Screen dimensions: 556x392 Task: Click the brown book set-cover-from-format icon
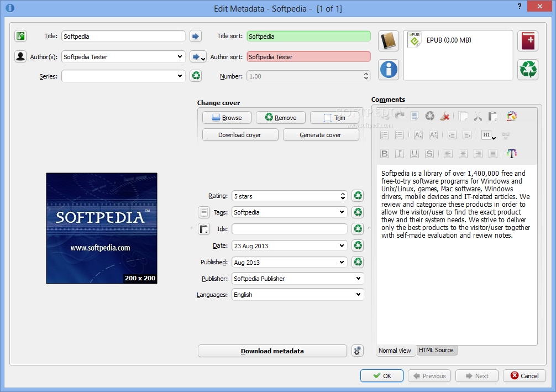[389, 41]
